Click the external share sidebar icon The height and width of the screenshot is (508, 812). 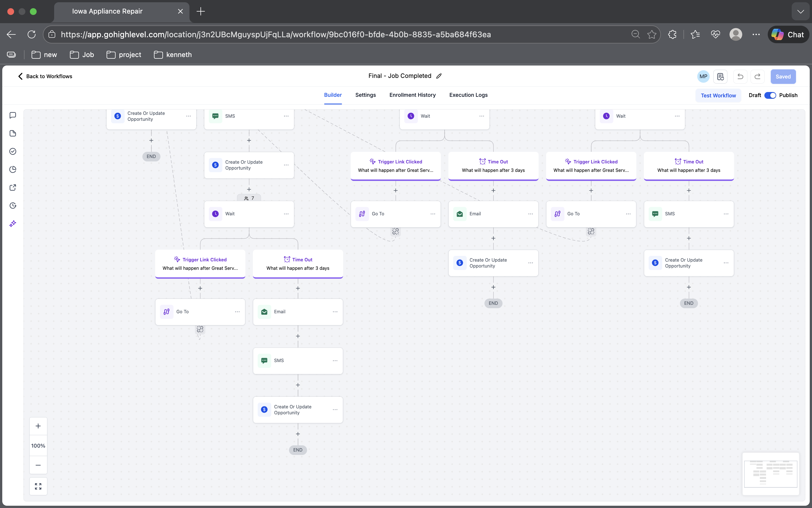point(13,187)
